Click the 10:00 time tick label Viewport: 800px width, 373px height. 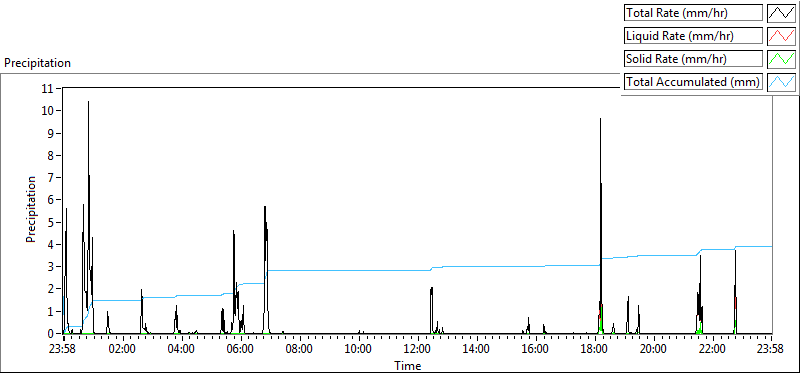[358, 350]
